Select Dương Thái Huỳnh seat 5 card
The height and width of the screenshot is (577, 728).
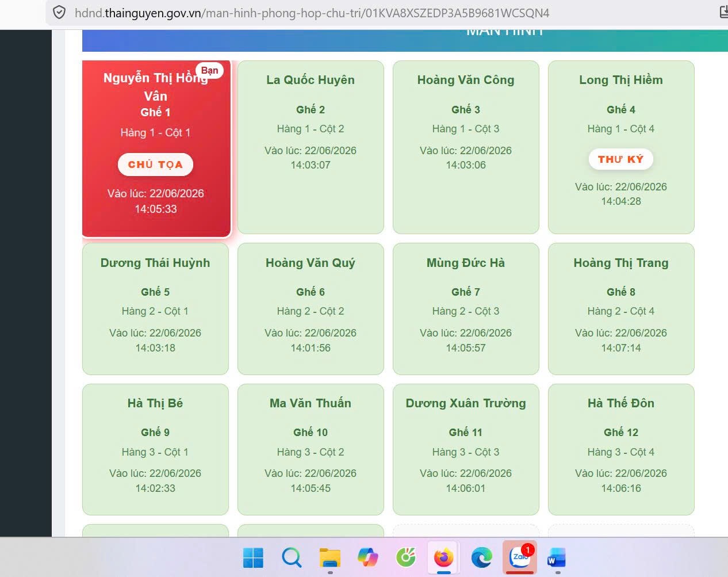[155, 309]
